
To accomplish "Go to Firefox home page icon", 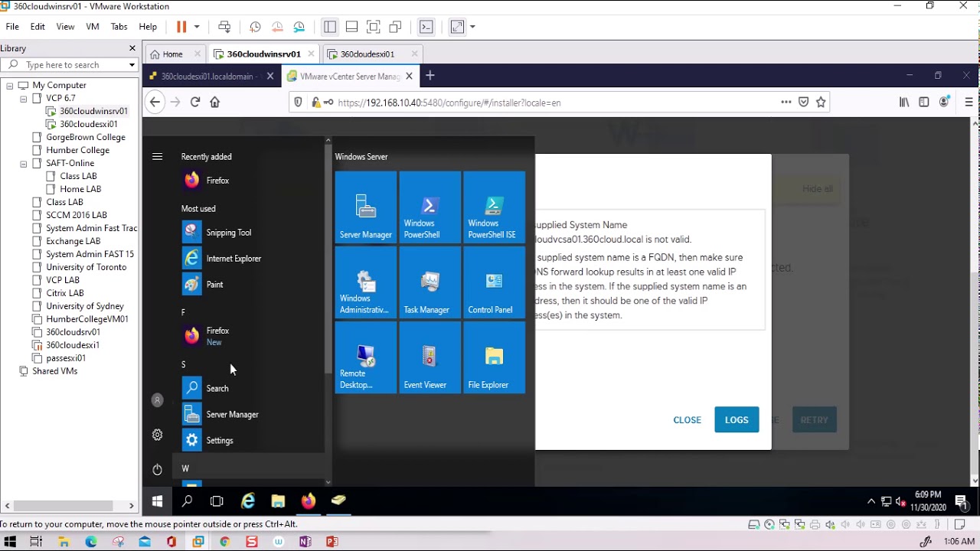I will (x=215, y=102).
